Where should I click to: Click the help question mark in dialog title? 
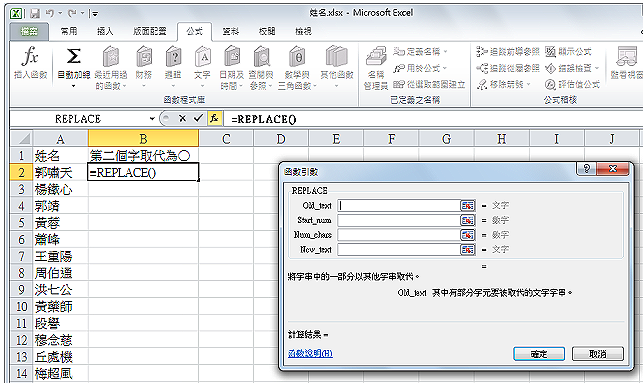pos(587,168)
